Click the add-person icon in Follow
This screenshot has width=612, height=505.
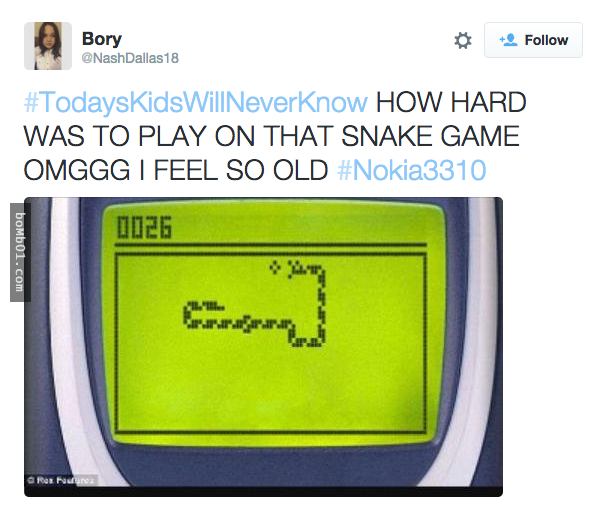point(508,40)
